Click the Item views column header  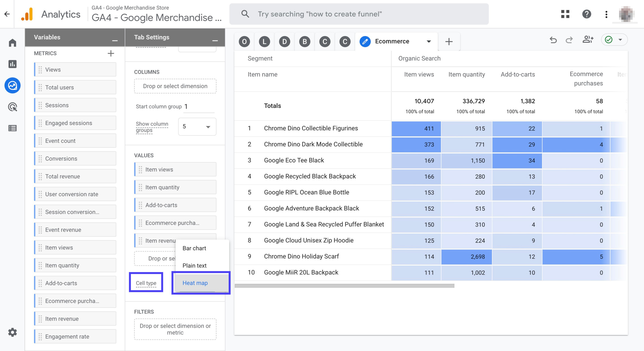pyautogui.click(x=419, y=75)
